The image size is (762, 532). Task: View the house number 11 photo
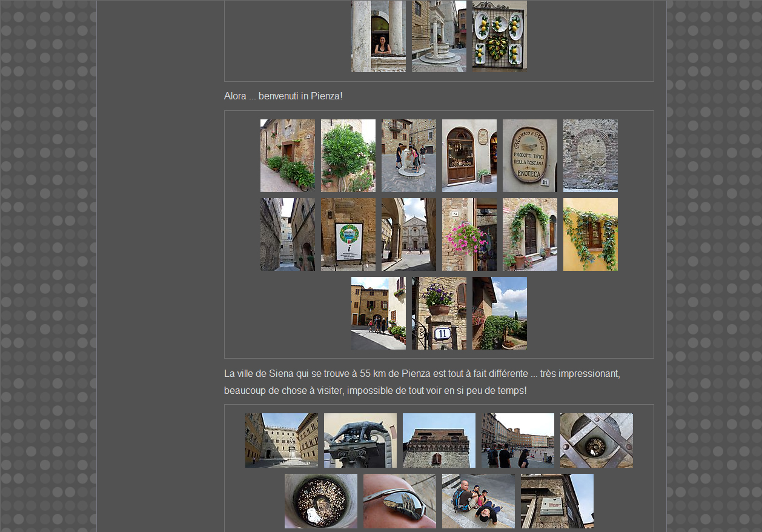(439, 313)
